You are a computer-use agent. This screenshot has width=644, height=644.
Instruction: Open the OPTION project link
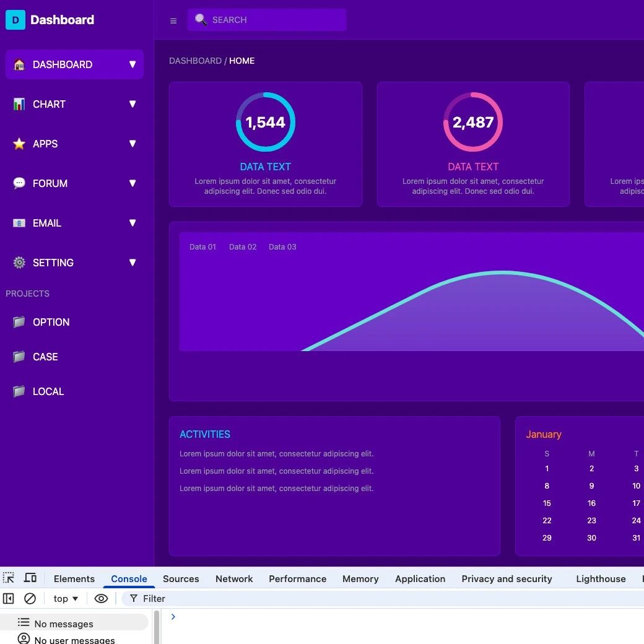click(51, 322)
